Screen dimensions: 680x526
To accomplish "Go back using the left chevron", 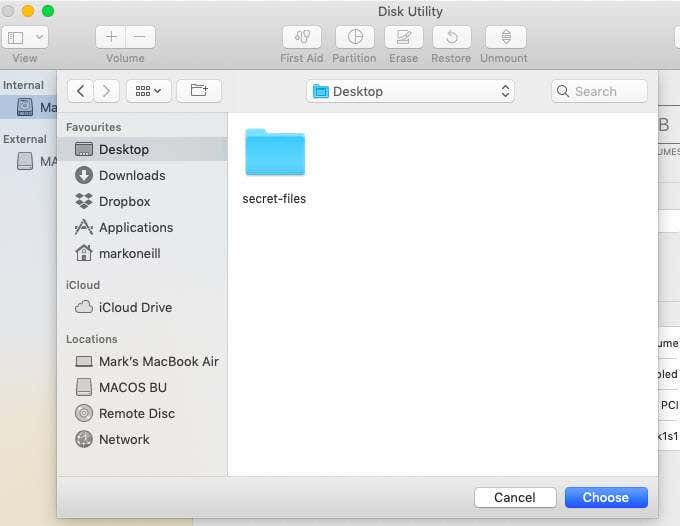I will (x=81, y=91).
